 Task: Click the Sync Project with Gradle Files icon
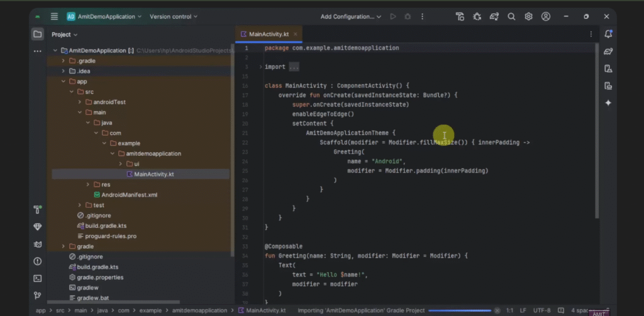coord(494,16)
